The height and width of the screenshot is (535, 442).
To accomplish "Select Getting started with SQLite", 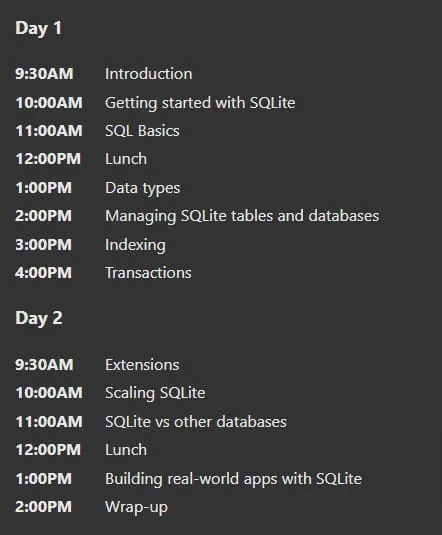I will tap(200, 103).
